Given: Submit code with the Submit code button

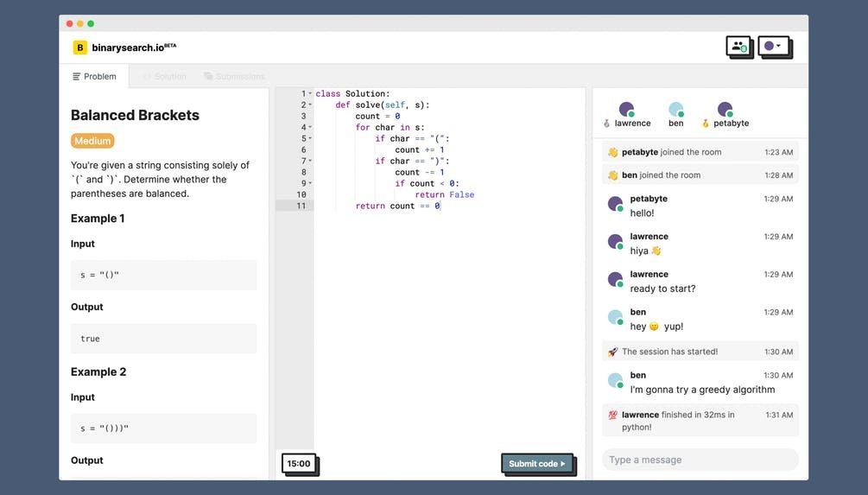Looking at the screenshot, I should point(537,463).
